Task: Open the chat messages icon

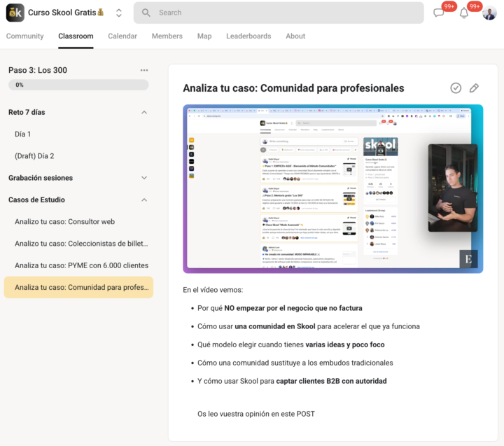Action: click(x=440, y=13)
